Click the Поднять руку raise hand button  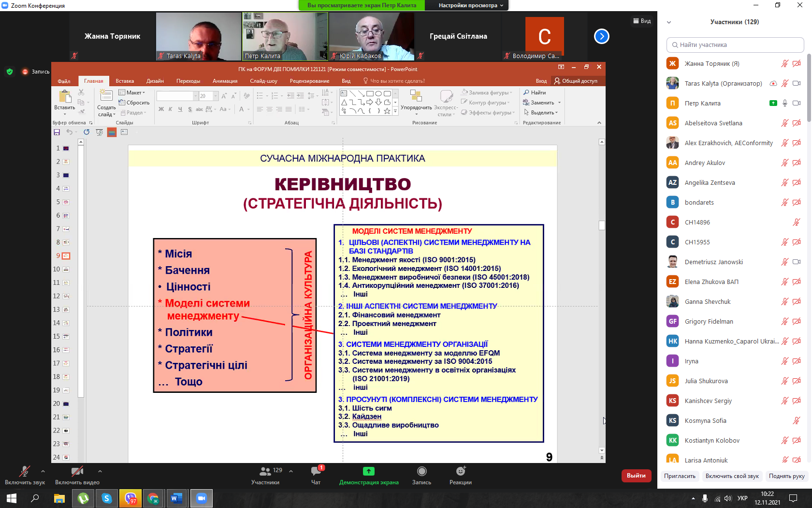[786, 476]
